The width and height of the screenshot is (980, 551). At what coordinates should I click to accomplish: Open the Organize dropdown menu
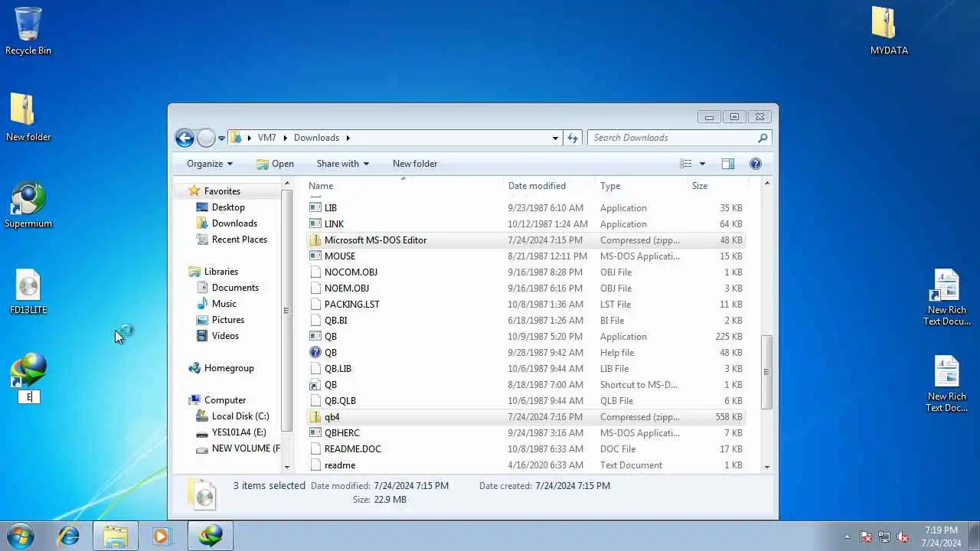pyautogui.click(x=210, y=164)
